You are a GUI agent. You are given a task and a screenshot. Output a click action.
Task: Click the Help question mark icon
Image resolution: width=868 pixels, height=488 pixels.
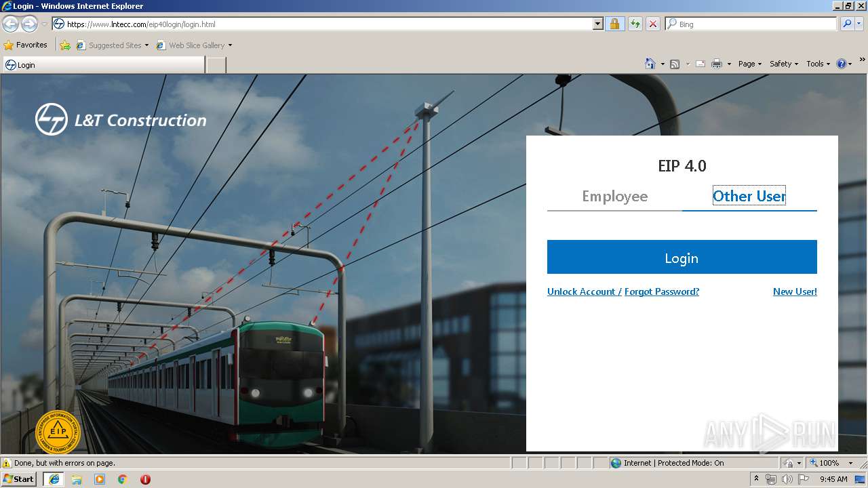pos(842,64)
